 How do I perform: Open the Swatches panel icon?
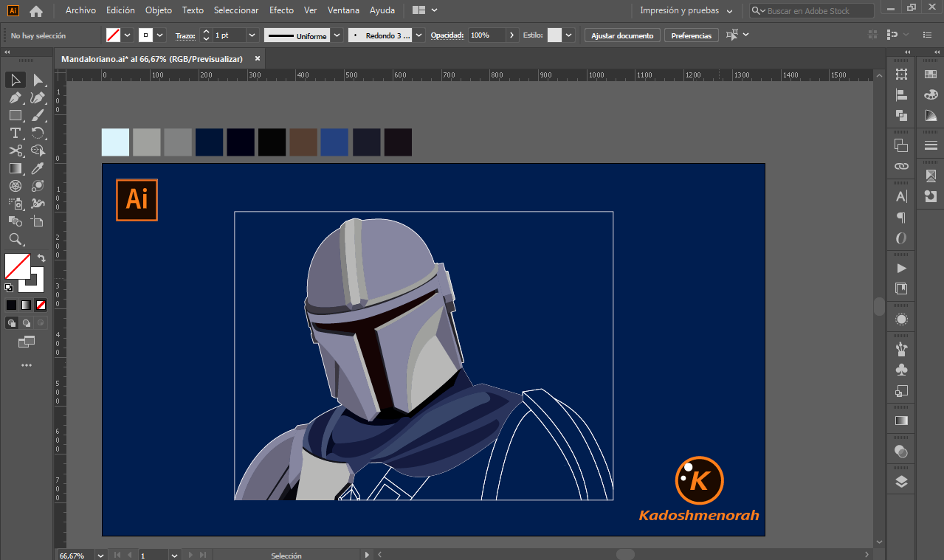point(930,74)
